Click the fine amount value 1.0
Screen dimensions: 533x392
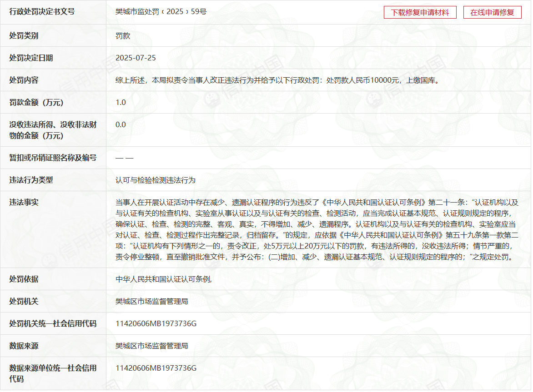tap(121, 103)
